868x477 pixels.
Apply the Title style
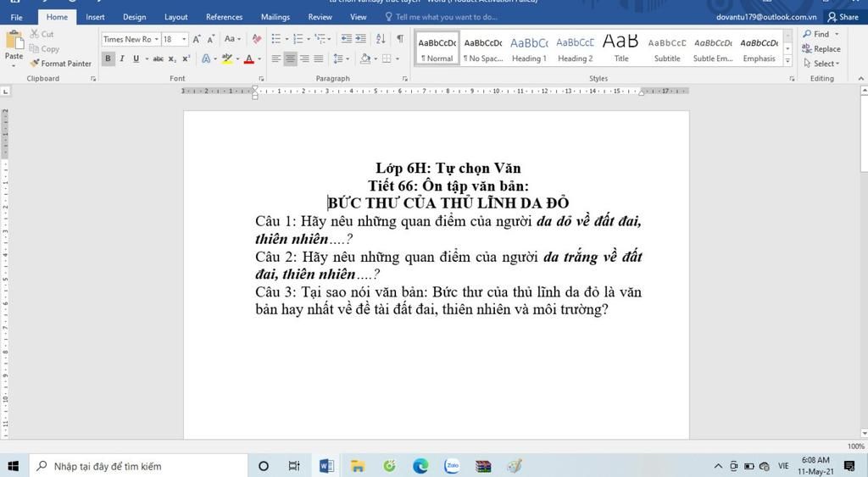(621, 48)
